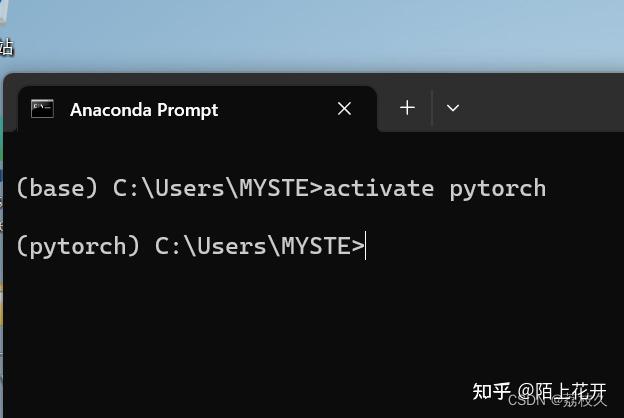Click the blinking cursor after the (pytorch) prompt

pos(365,245)
